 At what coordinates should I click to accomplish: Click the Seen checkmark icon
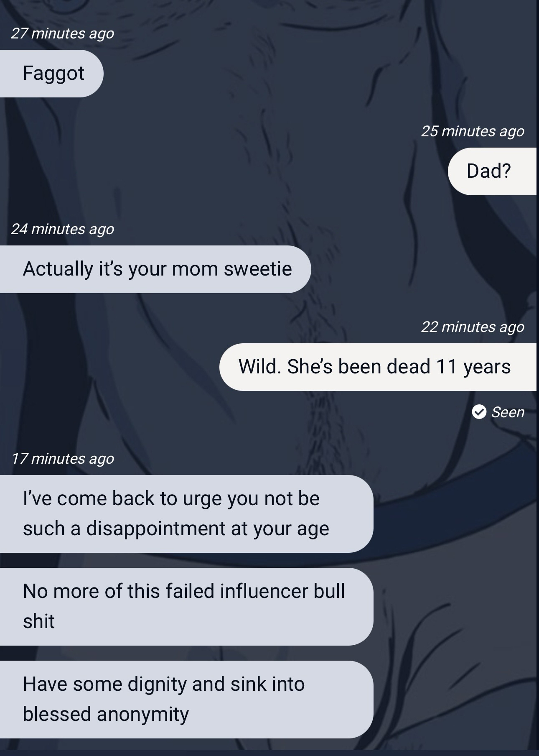coord(479,412)
